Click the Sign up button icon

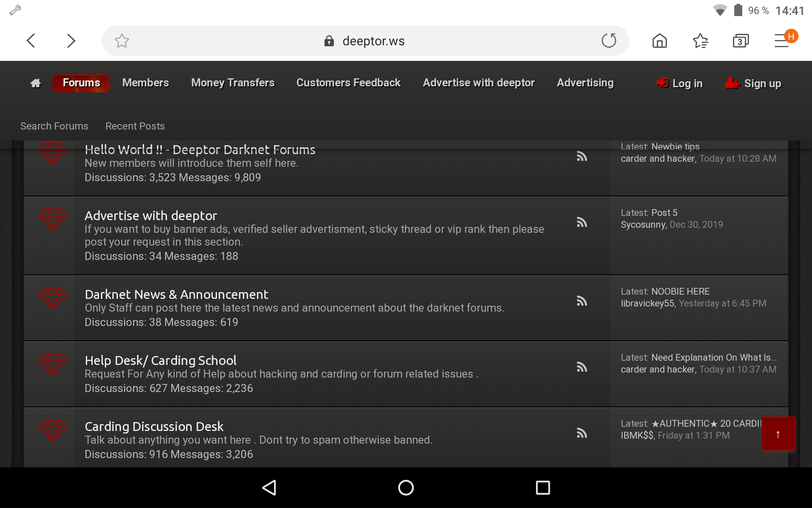click(732, 83)
